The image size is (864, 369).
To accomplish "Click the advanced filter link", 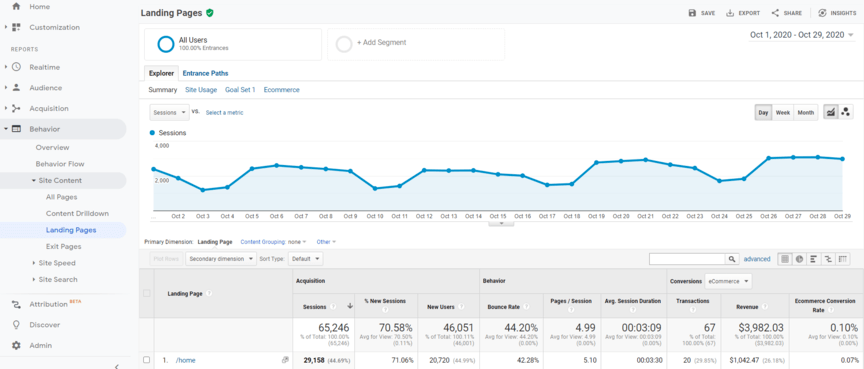I will click(757, 259).
